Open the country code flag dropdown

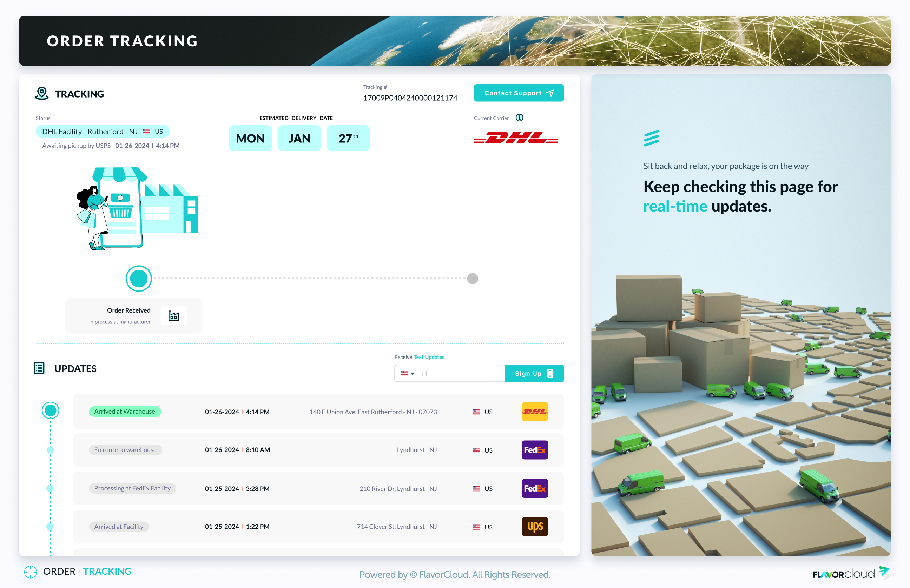tap(407, 373)
